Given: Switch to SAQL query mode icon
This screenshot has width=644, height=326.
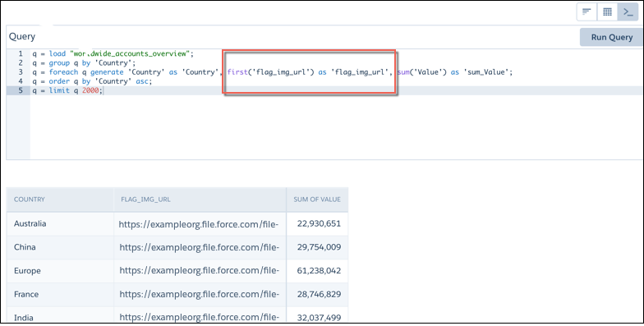Looking at the screenshot, I should click(x=628, y=11).
